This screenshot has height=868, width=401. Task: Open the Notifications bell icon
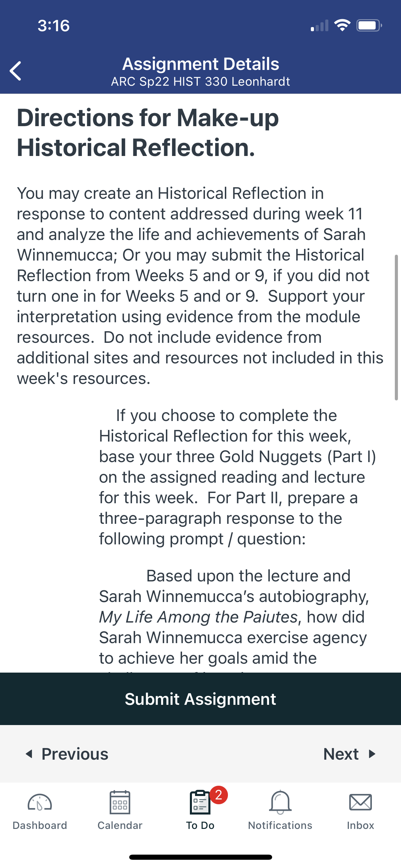tap(280, 802)
